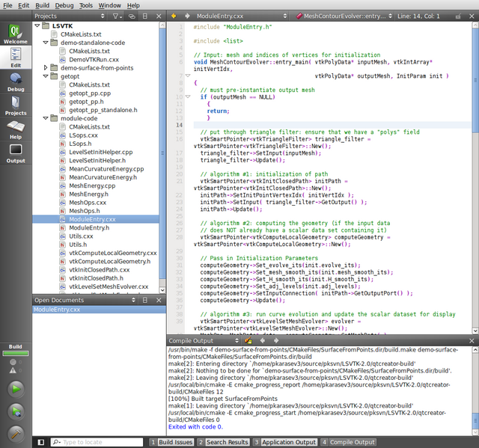Screen dimensions: 479x448
Task: Switch to Debug mode in sidebar
Action: click(15, 82)
